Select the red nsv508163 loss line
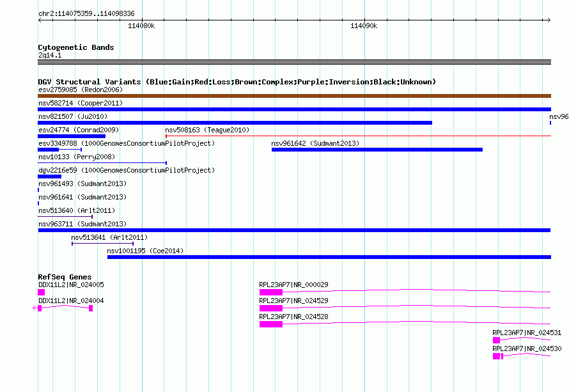This screenshot has height=392, width=569. (359, 136)
